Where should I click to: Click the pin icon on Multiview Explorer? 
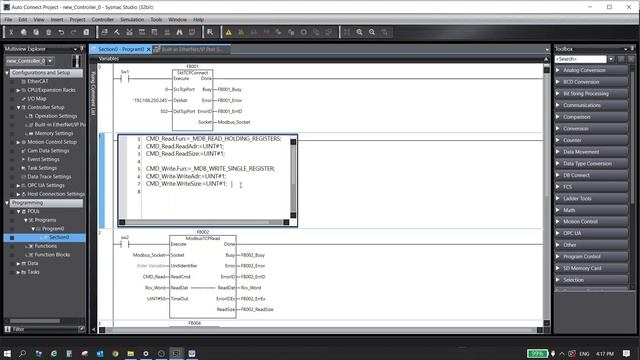(82, 49)
